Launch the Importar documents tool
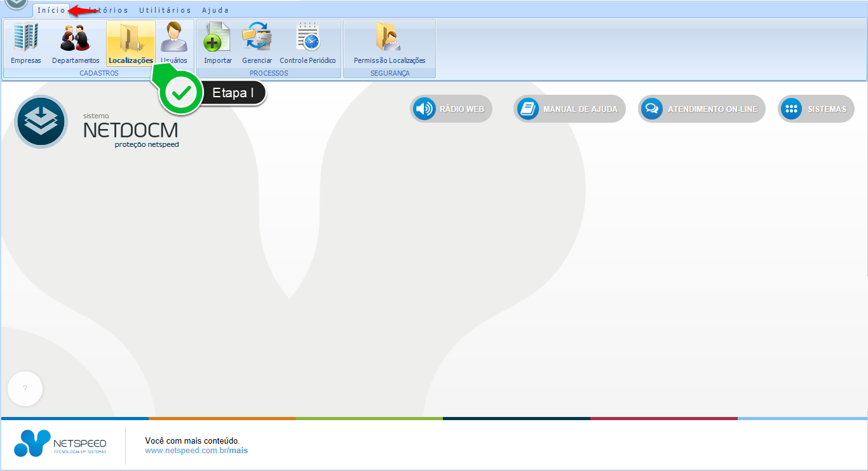Viewport: 868px width, 471px height. [218, 43]
